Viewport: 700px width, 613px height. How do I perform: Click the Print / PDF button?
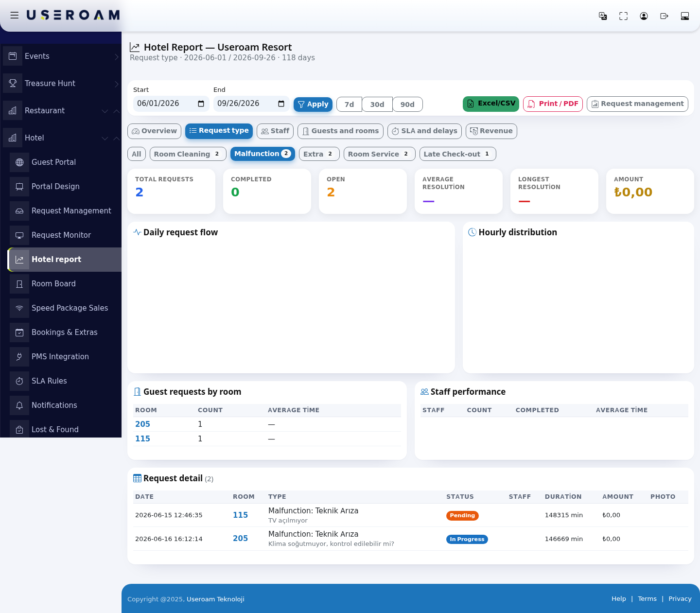pyautogui.click(x=553, y=104)
